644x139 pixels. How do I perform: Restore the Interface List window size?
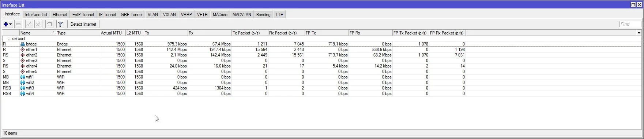(633, 5)
